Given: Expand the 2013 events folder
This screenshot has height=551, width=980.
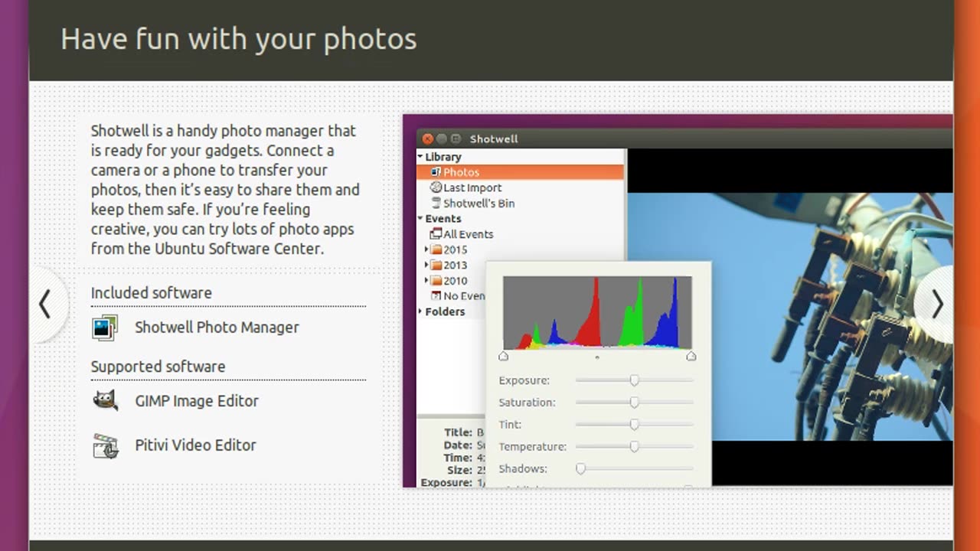Looking at the screenshot, I should click(x=427, y=265).
